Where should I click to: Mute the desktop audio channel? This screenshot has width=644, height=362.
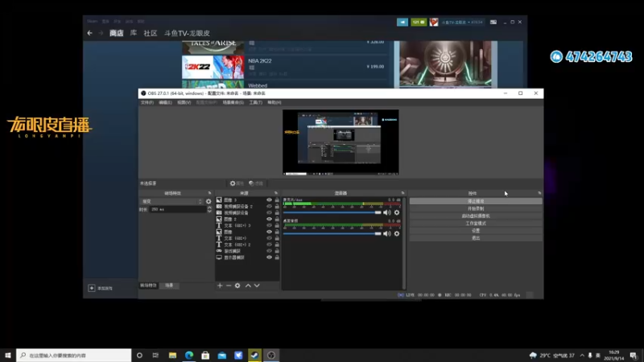pos(387,233)
